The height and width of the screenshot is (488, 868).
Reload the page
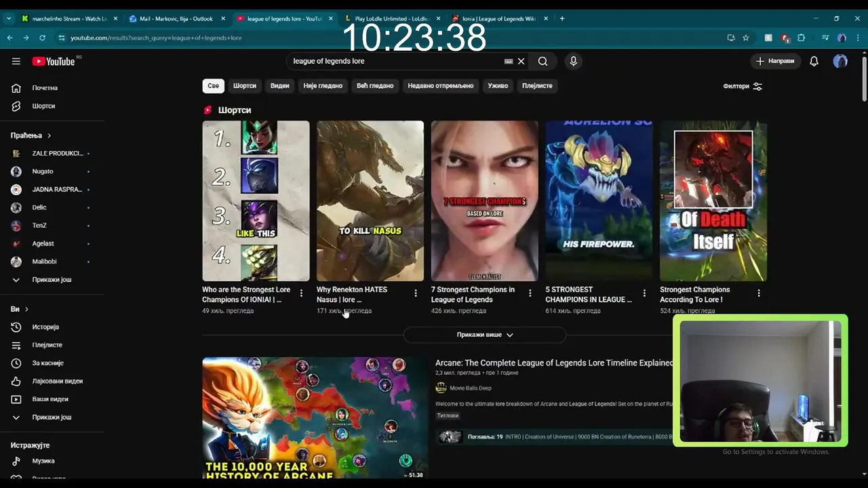coord(42,38)
